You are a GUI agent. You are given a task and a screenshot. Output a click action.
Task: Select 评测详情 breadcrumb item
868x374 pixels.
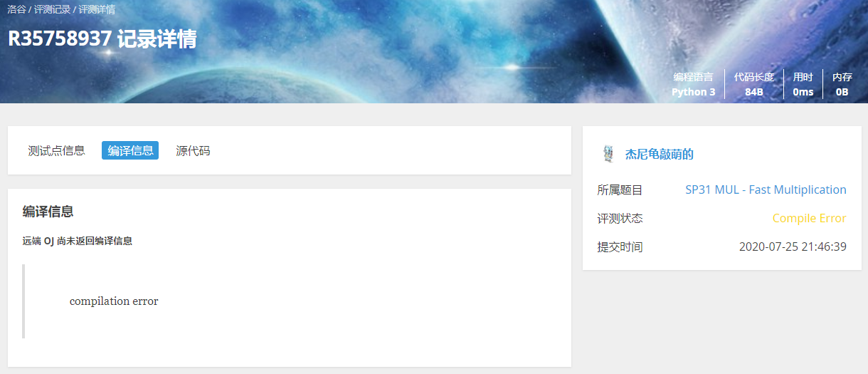pos(97,10)
